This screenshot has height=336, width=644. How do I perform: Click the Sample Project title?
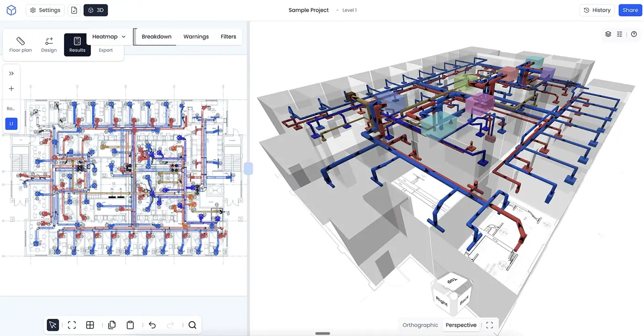point(308,10)
